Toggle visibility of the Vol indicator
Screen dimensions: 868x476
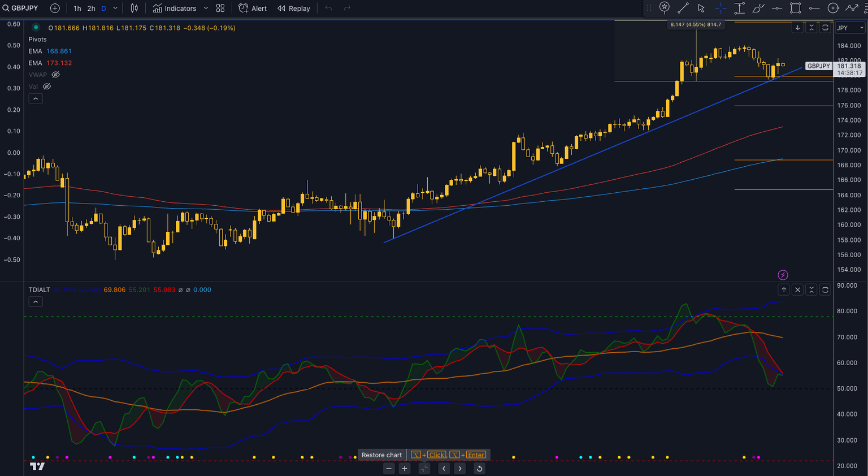click(47, 86)
